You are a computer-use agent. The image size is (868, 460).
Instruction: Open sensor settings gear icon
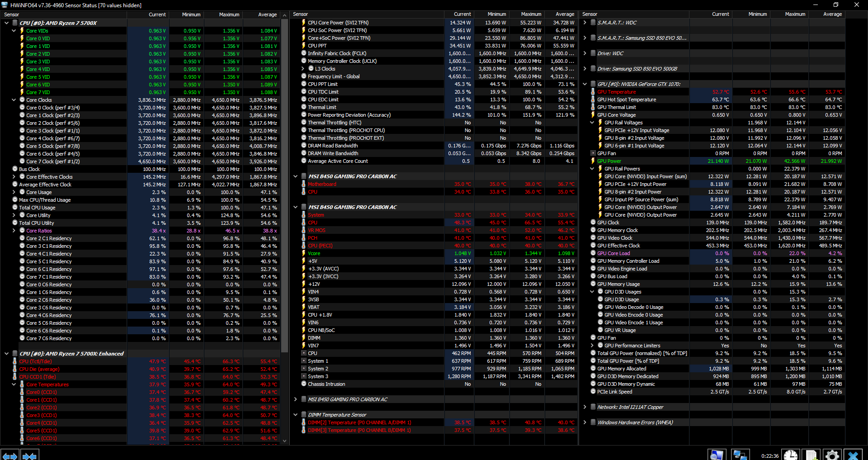pyautogui.click(x=832, y=455)
